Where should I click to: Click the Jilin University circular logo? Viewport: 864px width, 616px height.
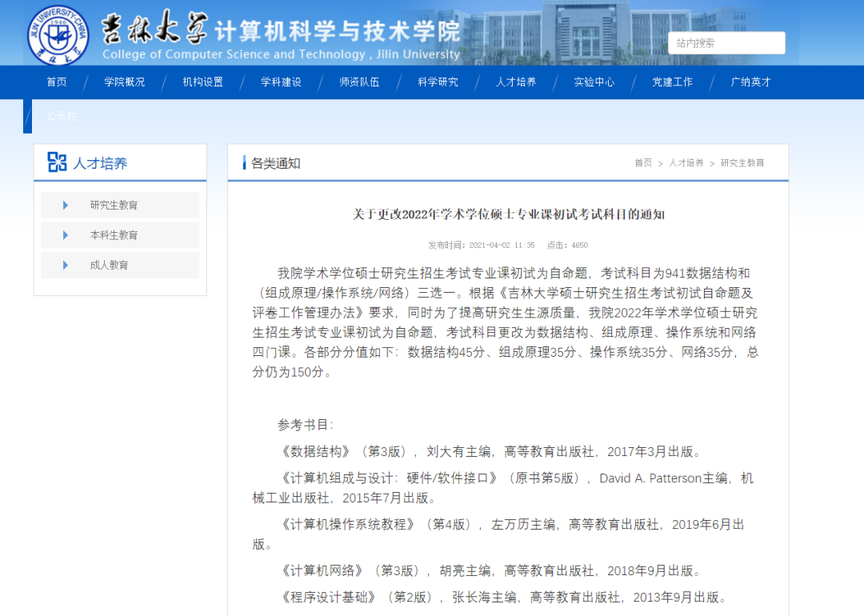tap(58, 33)
